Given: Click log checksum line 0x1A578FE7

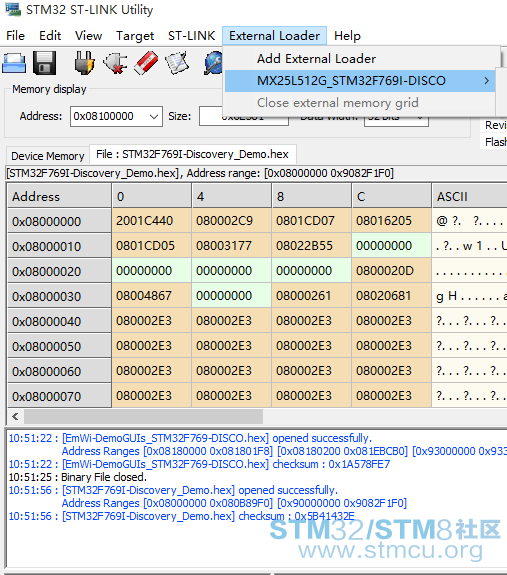Looking at the screenshot, I should pyautogui.click(x=199, y=464).
